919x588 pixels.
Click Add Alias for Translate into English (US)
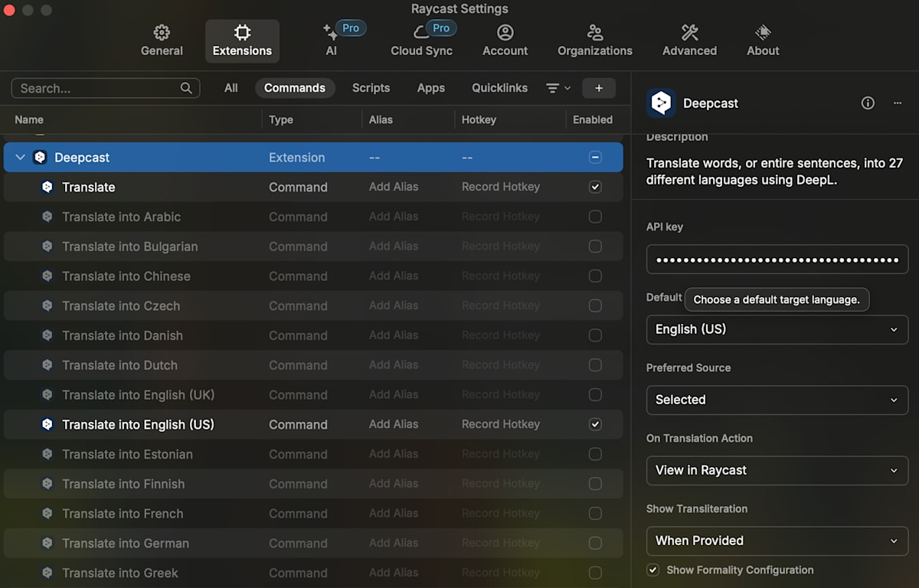pyautogui.click(x=394, y=424)
